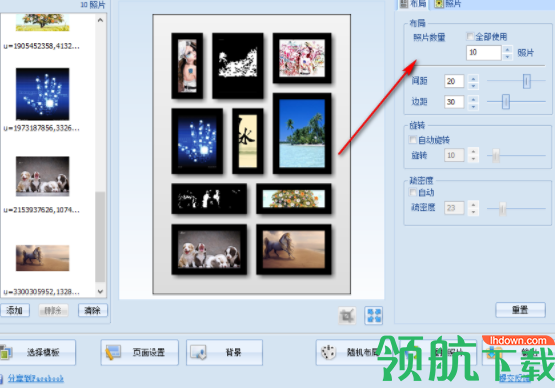The width and height of the screenshot is (555, 388).
Task: Click the 旋转 rotation slider handle
Action: [x=496, y=155]
